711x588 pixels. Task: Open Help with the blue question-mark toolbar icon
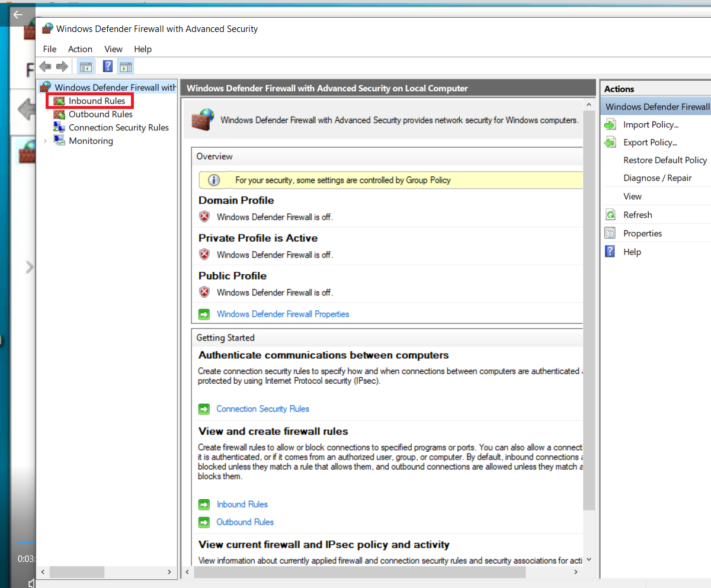(x=108, y=66)
